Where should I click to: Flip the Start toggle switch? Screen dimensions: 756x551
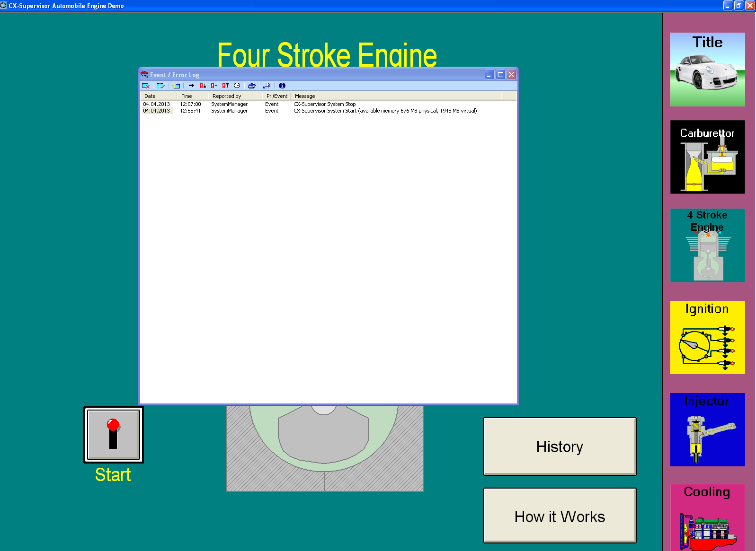click(114, 434)
